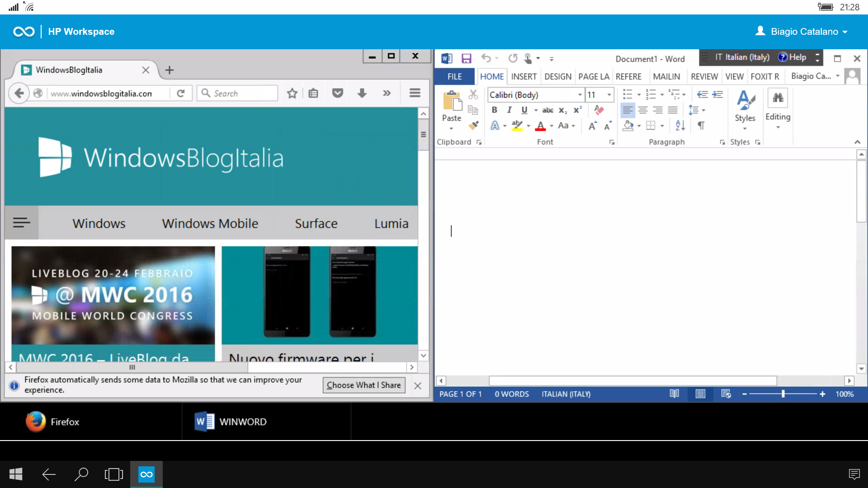Click the Help button in Word
The image size is (868, 488).
(792, 57)
